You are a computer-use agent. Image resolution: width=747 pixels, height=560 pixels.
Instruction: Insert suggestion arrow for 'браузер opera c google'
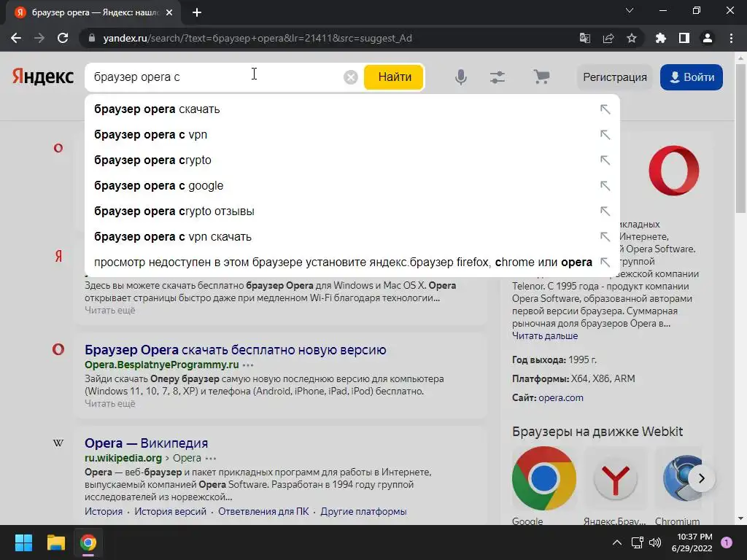(x=605, y=186)
